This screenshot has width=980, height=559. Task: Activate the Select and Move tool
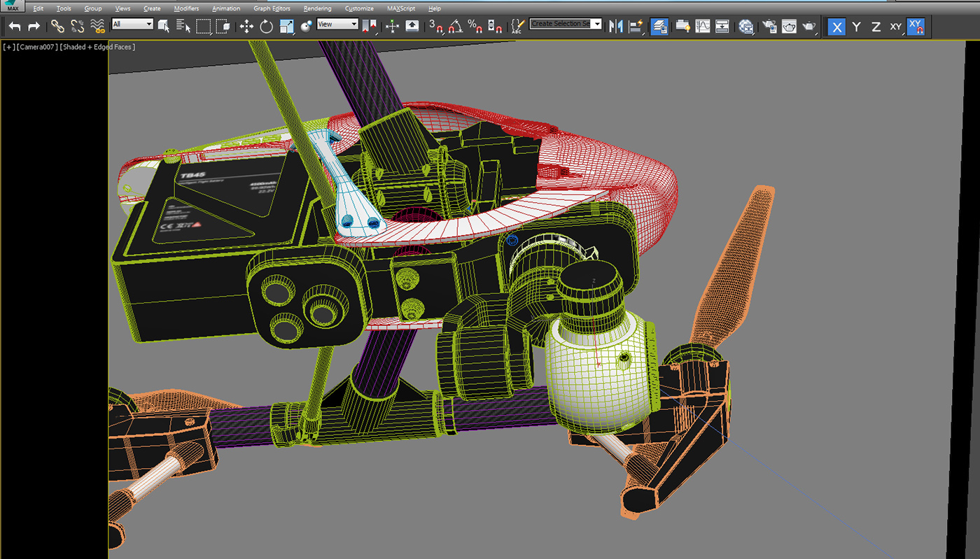tap(246, 26)
